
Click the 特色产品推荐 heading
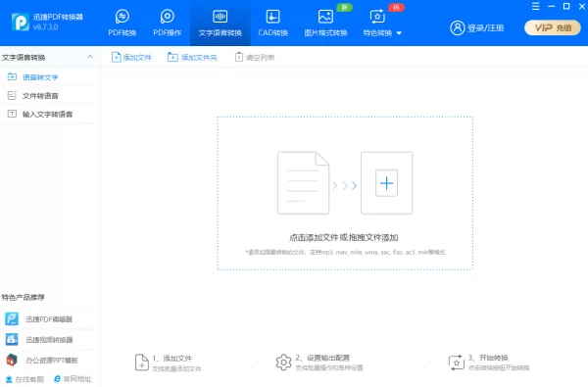(x=23, y=298)
